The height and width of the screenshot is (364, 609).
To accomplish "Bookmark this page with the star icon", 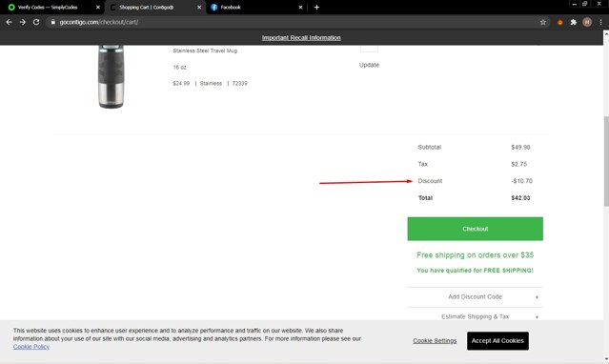I will point(543,22).
